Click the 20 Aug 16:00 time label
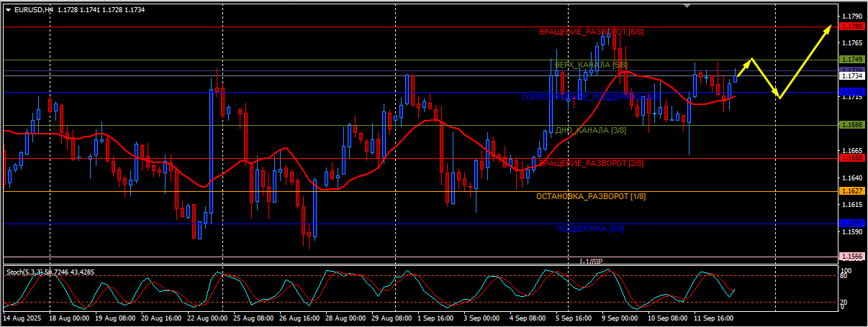The height and width of the screenshot is (327, 868). [x=162, y=316]
